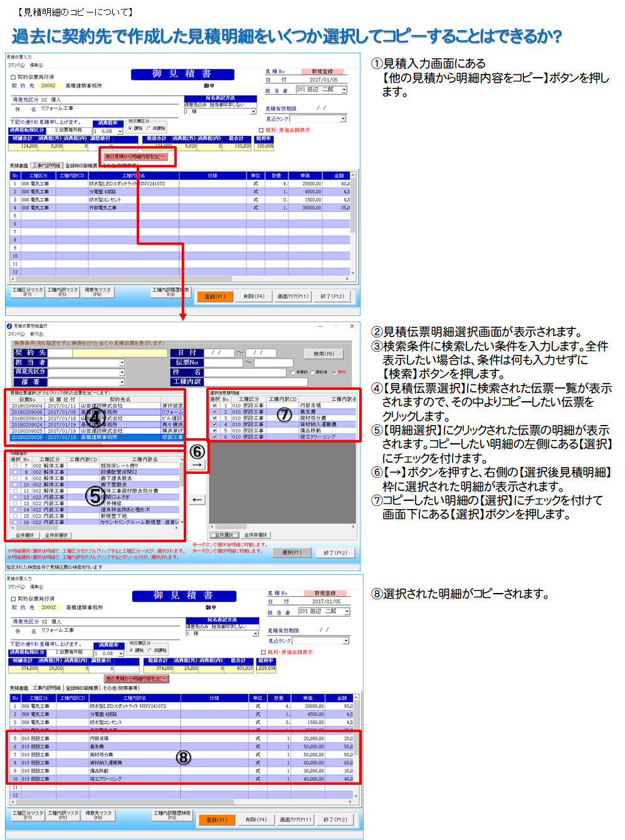
Task: Select slip 20180209026 in the slip list
Action: [27, 437]
